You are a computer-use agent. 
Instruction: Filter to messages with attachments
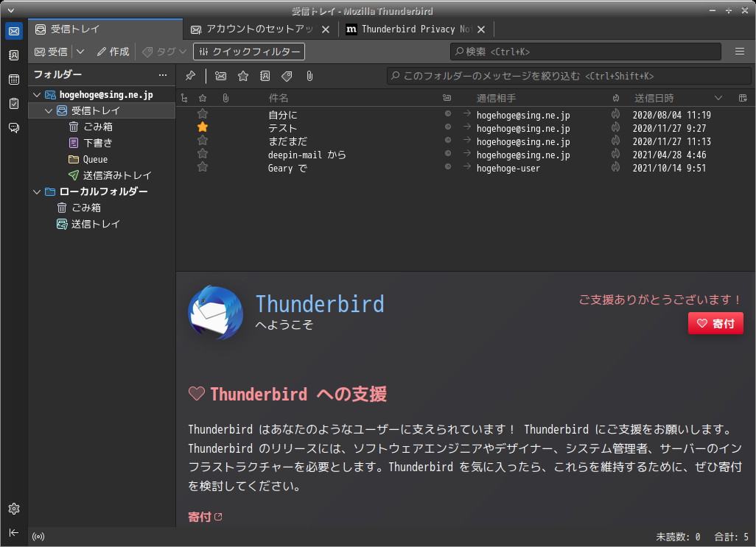(x=309, y=76)
